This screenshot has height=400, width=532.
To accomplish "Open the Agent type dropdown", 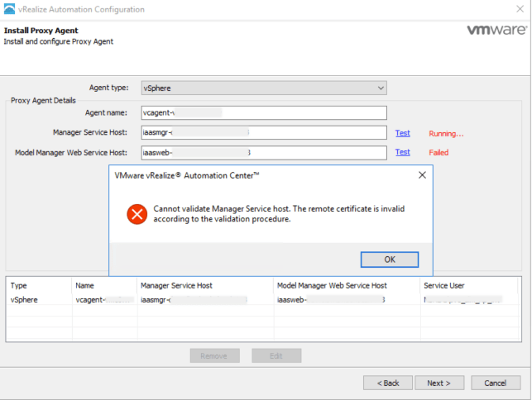I will coord(264,88).
